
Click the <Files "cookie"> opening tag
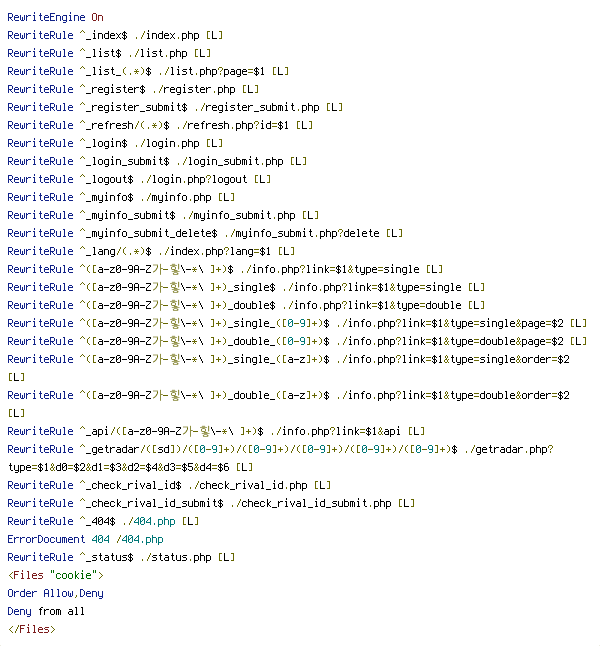56,576
